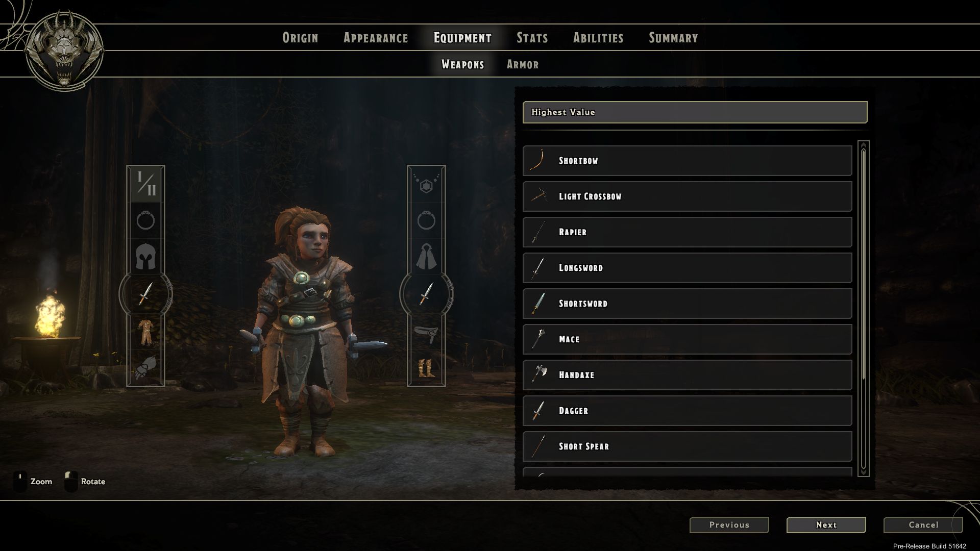This screenshot has width=980, height=551.
Task: Select the boots equipment slot
Action: coord(426,367)
